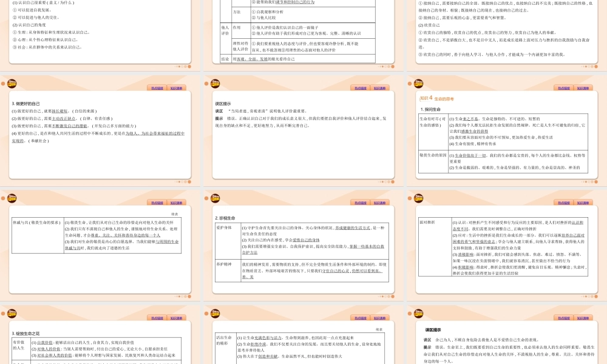This screenshot has width=607, height=364.
Task: Open the 知识清单 tab on the 生命的思考 slide
Action: 584,88
